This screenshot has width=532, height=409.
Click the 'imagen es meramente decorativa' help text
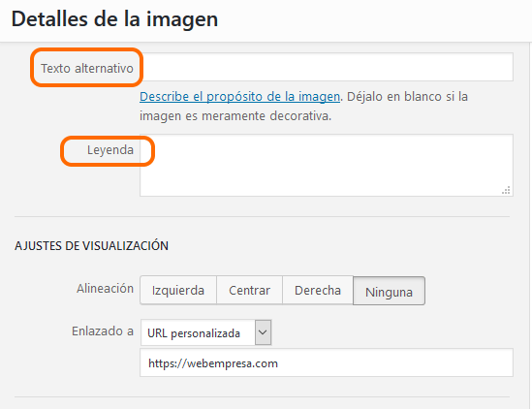235,116
